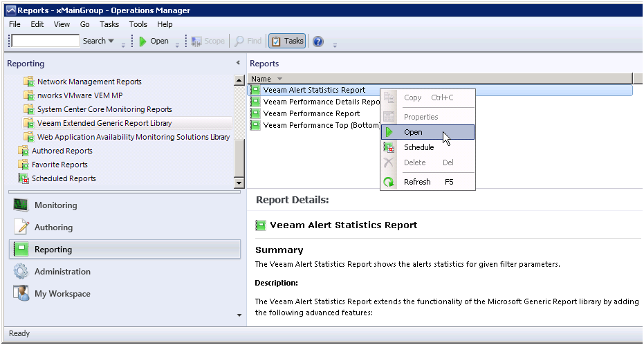Toggle the Tasks pane button in toolbar

click(x=287, y=41)
